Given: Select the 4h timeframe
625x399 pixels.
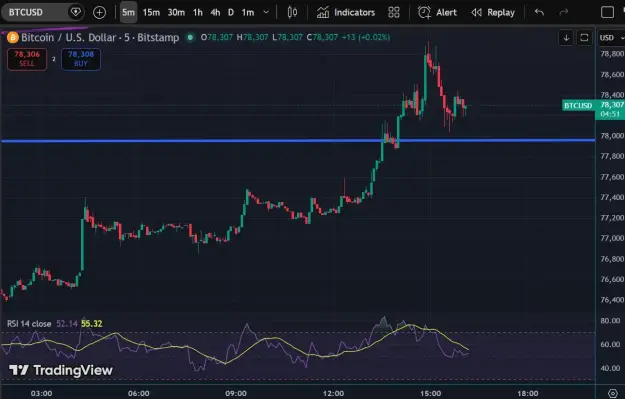Looking at the screenshot, I should click(x=215, y=12).
